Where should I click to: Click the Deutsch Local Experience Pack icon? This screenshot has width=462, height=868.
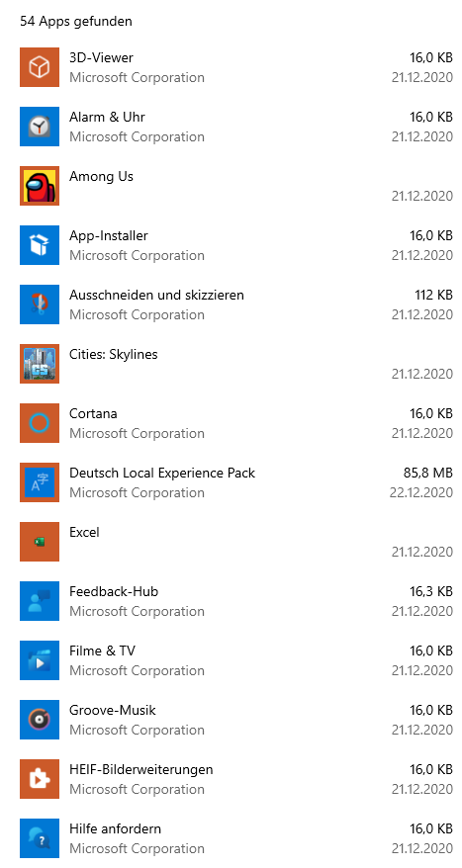click(x=40, y=482)
